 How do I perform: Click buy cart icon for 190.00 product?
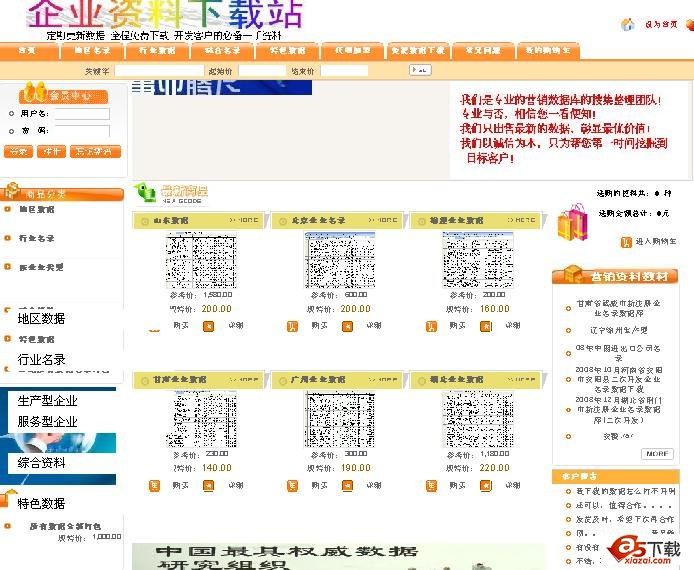(293, 486)
